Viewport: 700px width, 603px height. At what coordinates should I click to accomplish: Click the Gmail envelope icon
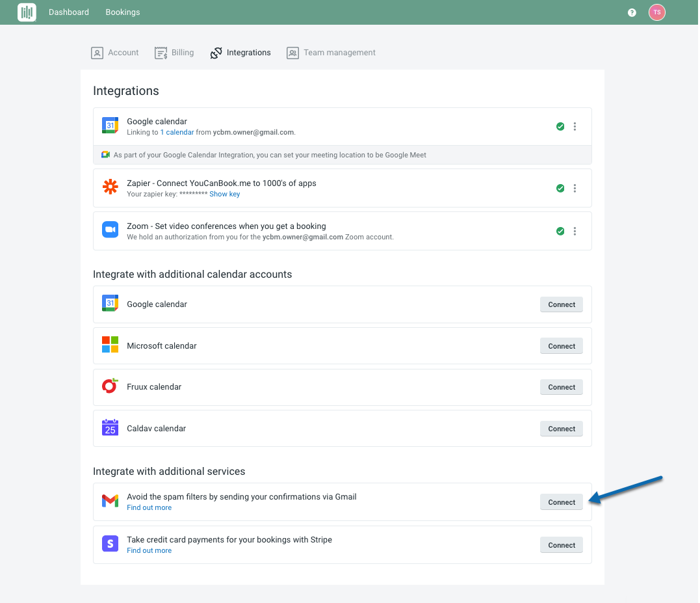[x=110, y=501]
